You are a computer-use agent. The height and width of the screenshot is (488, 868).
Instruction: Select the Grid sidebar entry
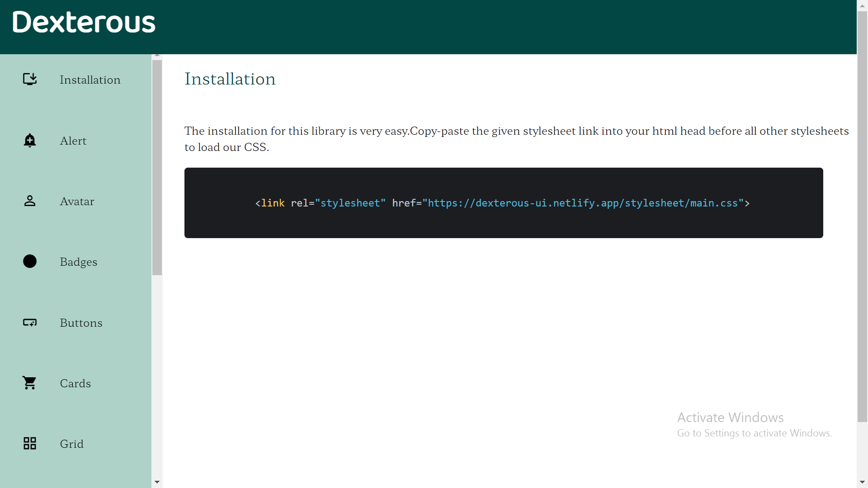click(x=71, y=444)
